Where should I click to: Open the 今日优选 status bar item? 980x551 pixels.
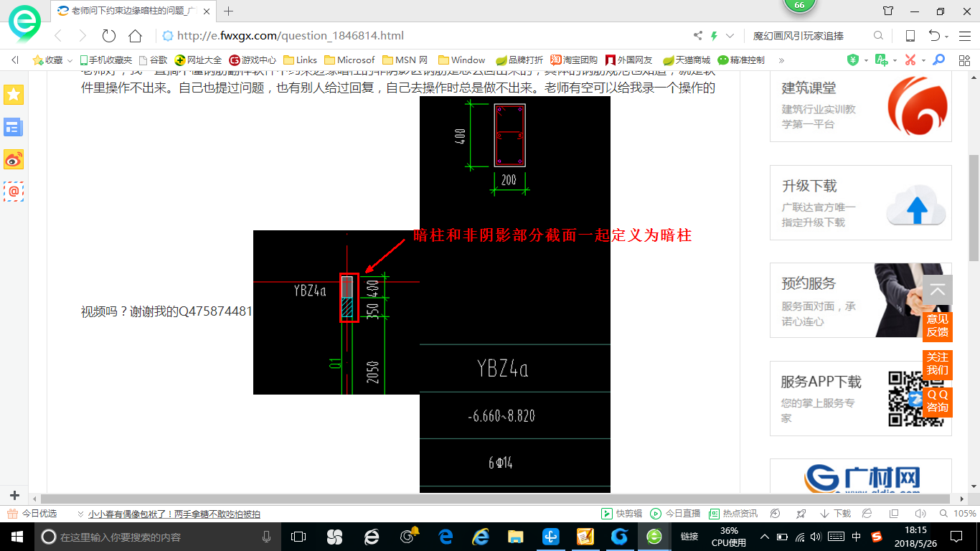32,514
